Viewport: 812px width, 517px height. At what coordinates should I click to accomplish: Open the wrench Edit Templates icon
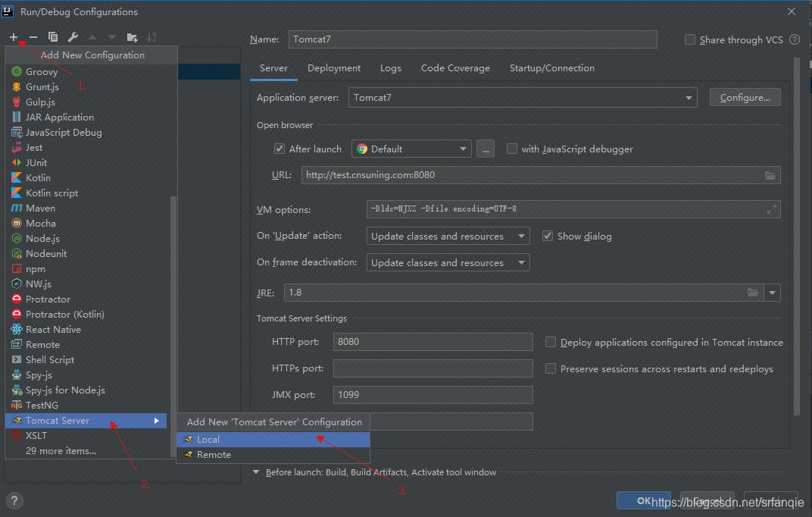tap(73, 37)
